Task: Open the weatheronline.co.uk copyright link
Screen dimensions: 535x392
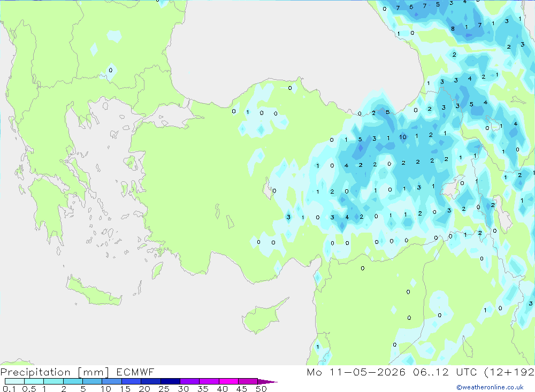Action: (490, 387)
